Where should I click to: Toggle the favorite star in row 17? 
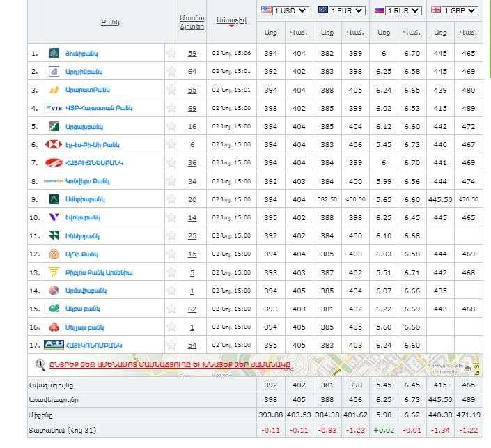[171, 345]
